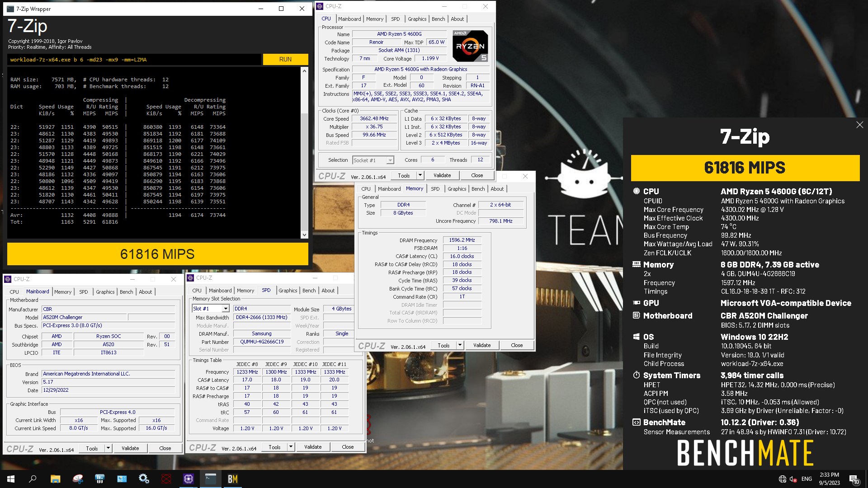Image resolution: width=868 pixels, height=488 pixels.
Task: Click Tools button in CPU-Z CPU window
Action: click(404, 175)
